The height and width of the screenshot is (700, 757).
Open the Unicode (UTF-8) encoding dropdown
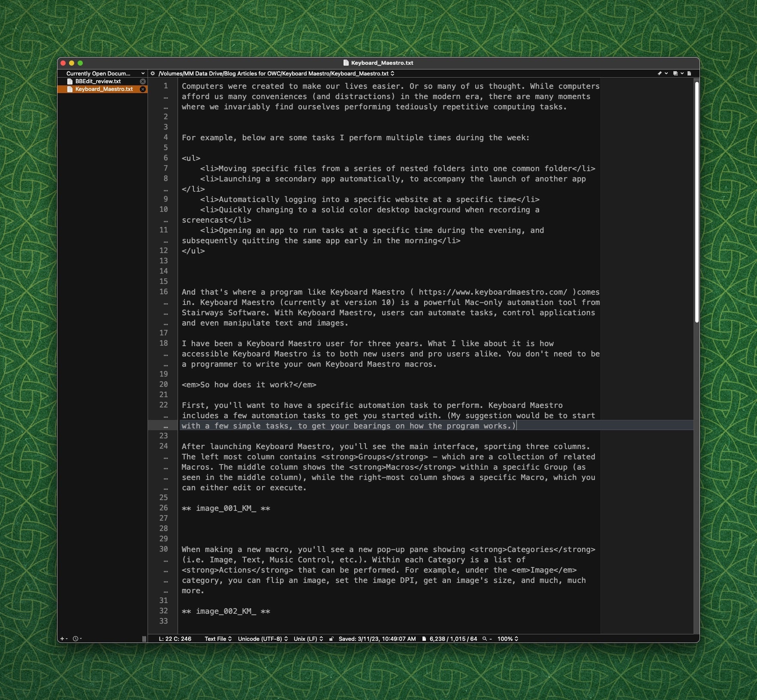pos(262,639)
